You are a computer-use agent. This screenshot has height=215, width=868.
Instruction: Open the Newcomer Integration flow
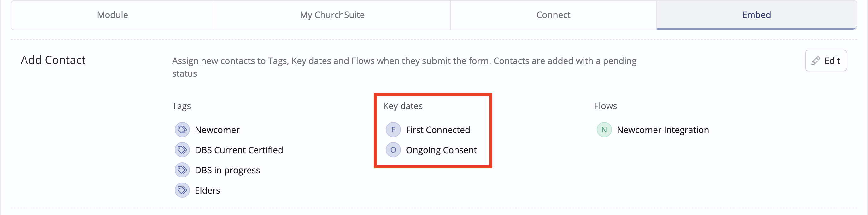tap(663, 130)
